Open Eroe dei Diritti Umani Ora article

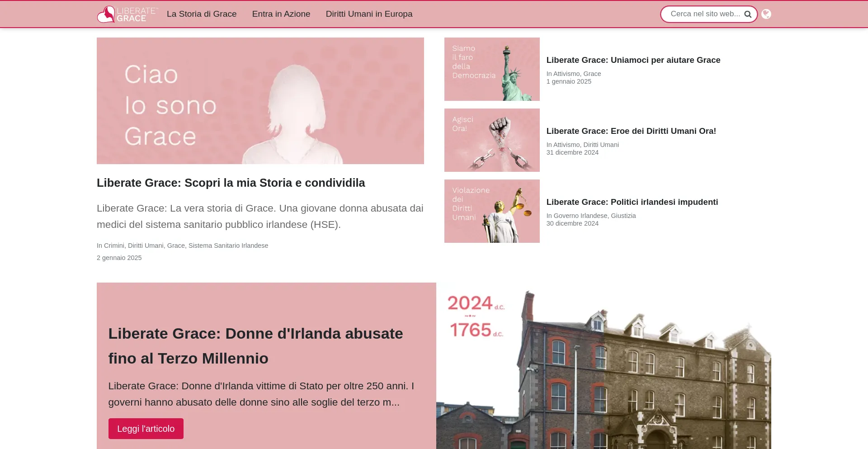click(x=631, y=131)
